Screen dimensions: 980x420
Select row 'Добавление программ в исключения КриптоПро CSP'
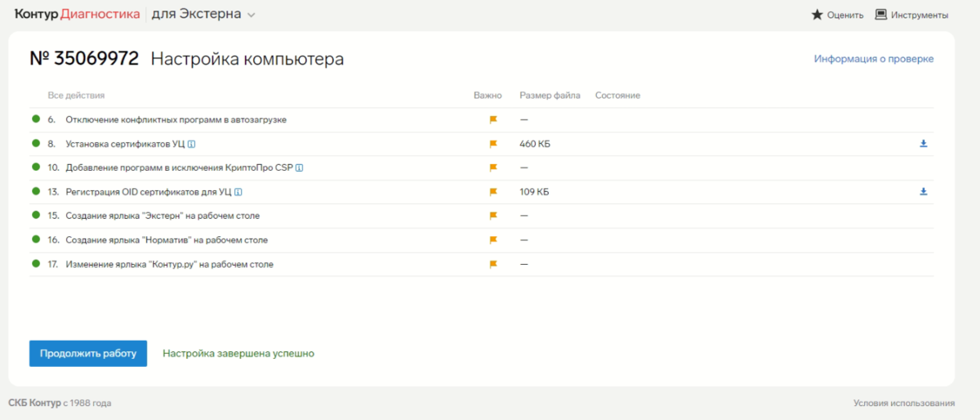tap(482, 168)
